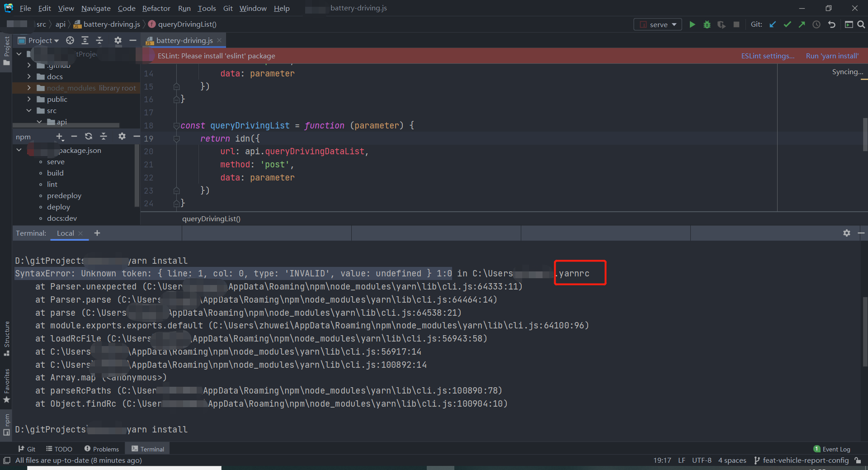This screenshot has height=470, width=868.
Task: Toggle the Problems tool window
Action: click(101, 449)
